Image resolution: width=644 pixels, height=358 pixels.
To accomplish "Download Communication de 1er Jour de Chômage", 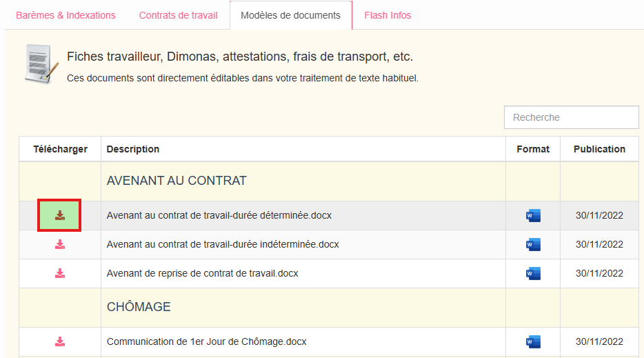I will tap(60, 341).
